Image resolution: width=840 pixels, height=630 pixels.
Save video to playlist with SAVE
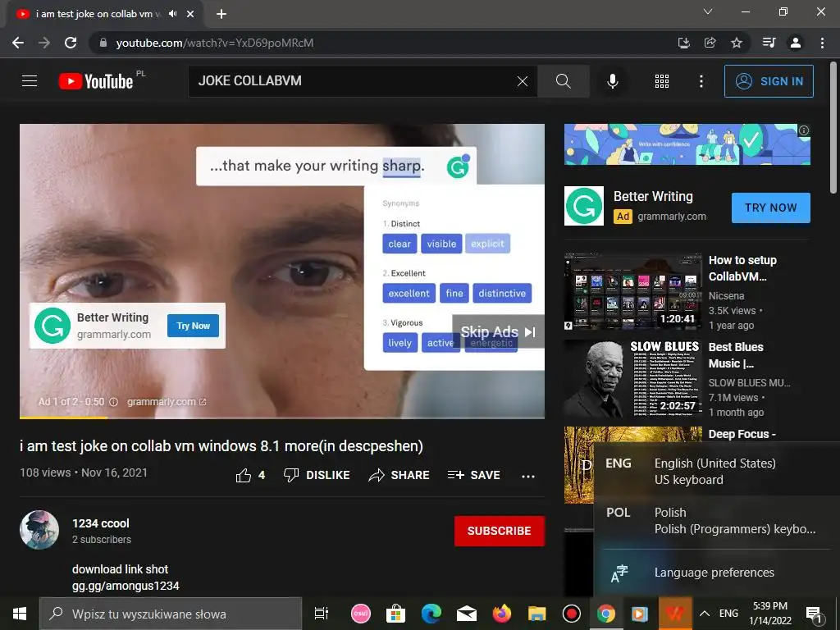(473, 475)
